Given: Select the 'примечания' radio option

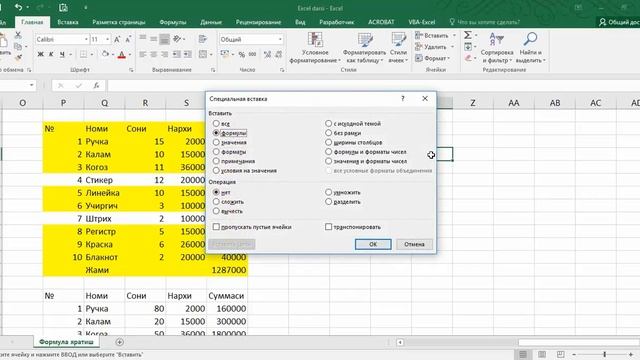Looking at the screenshot, I should (216, 161).
